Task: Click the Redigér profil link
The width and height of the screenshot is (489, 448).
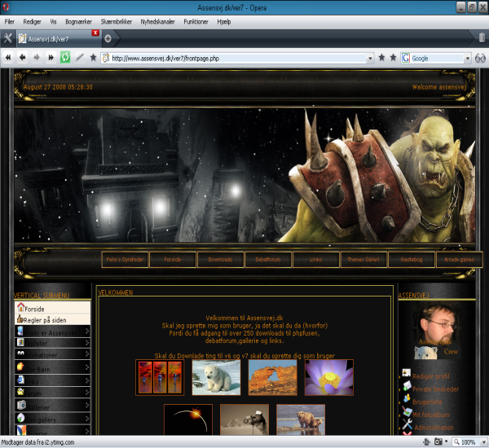Action: tap(430, 376)
